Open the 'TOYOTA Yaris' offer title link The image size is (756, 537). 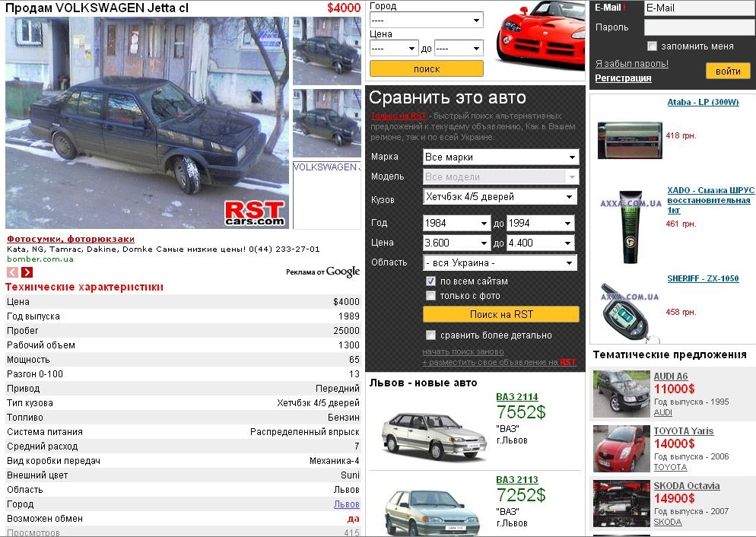[684, 431]
